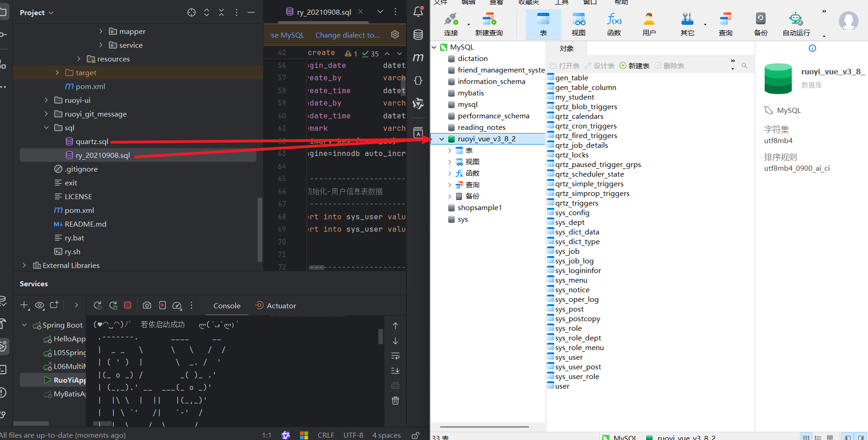
Task: Open Notifications bell in the IDE sidebar
Action: 418,12
